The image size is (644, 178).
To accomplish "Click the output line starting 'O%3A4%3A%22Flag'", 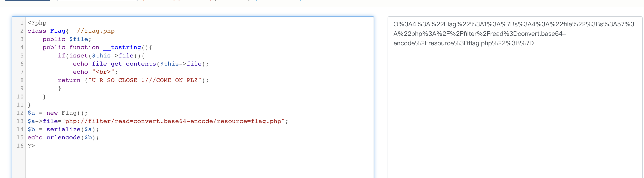I will click(514, 24).
